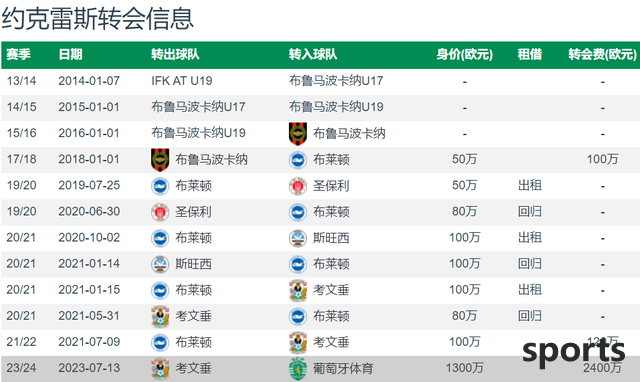Click the 转出球队 column header
The width and height of the screenshot is (640, 382).
[x=175, y=54]
